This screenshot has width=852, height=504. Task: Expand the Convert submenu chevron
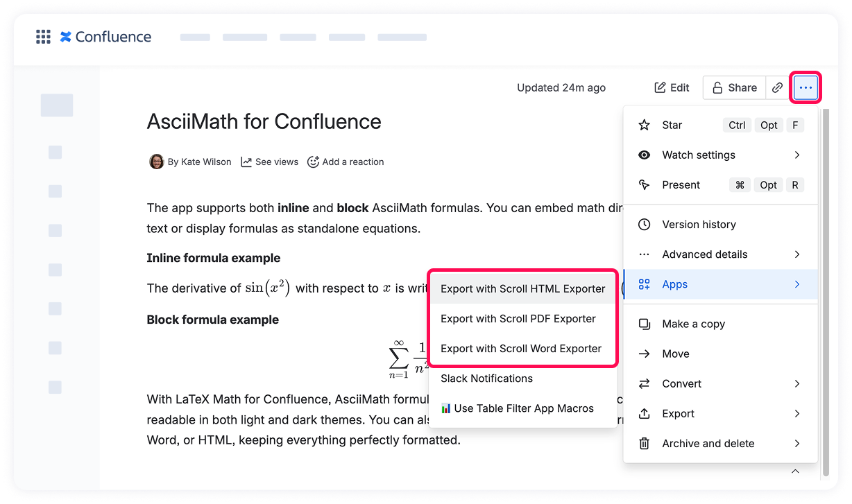pyautogui.click(x=797, y=384)
